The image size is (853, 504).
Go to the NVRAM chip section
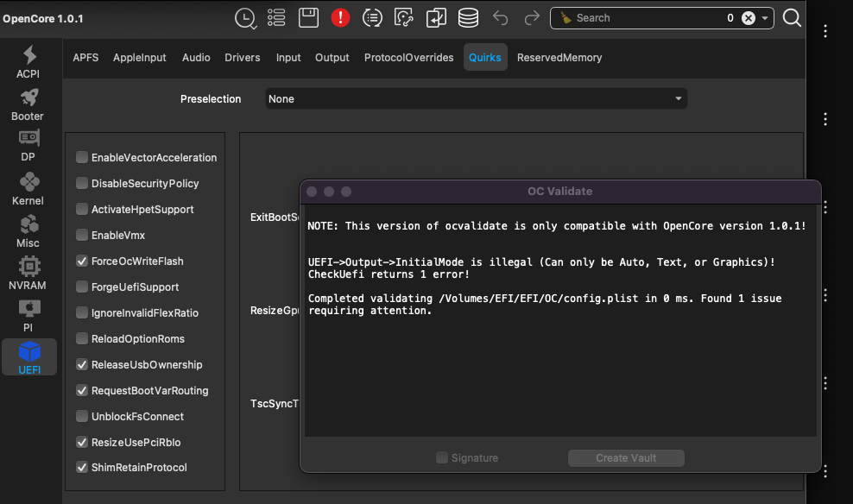(28, 274)
